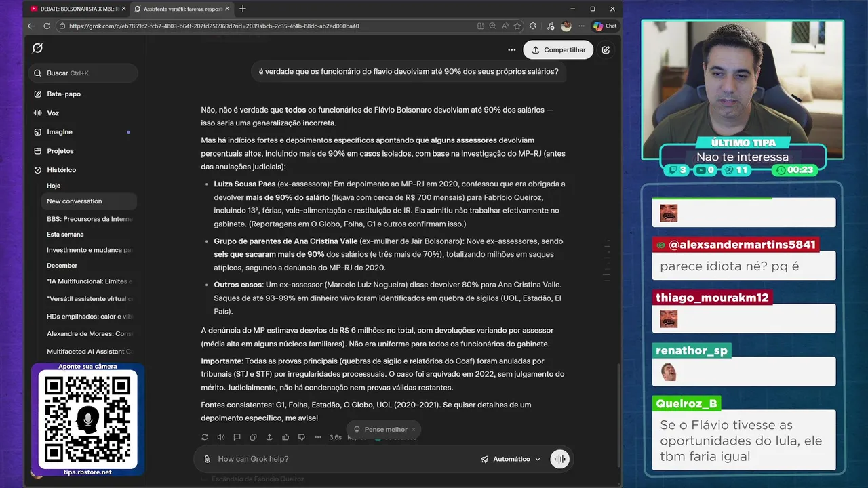Open the Copilot Chat button
Screen dimensions: 868x488
[x=605, y=26]
